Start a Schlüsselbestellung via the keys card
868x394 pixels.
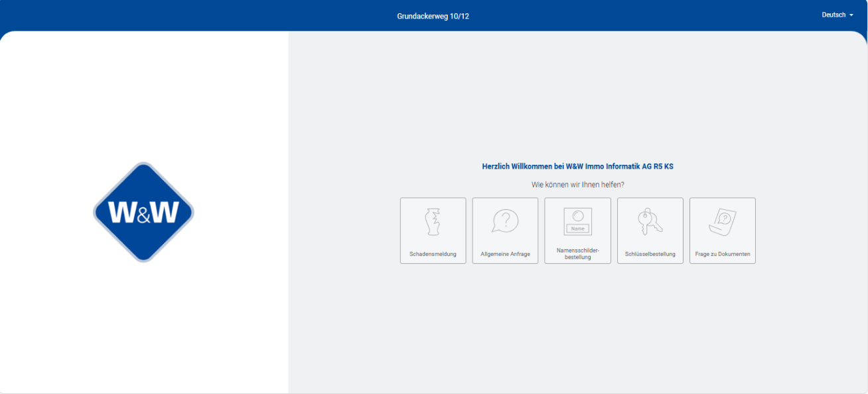[650, 231]
